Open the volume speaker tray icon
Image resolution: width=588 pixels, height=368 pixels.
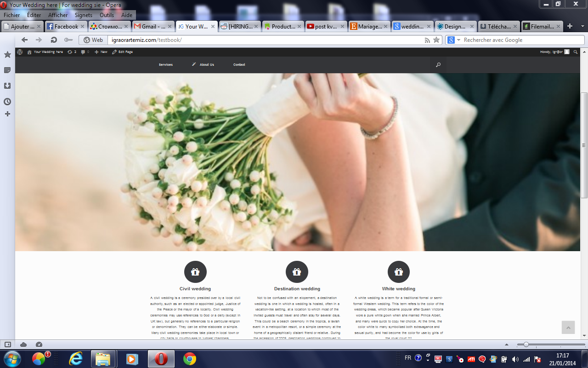click(515, 359)
